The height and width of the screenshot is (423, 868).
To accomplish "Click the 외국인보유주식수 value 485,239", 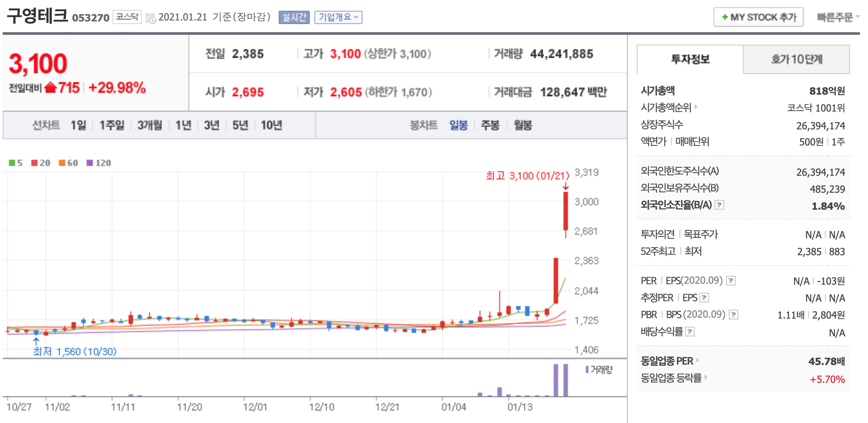I will [x=827, y=189].
